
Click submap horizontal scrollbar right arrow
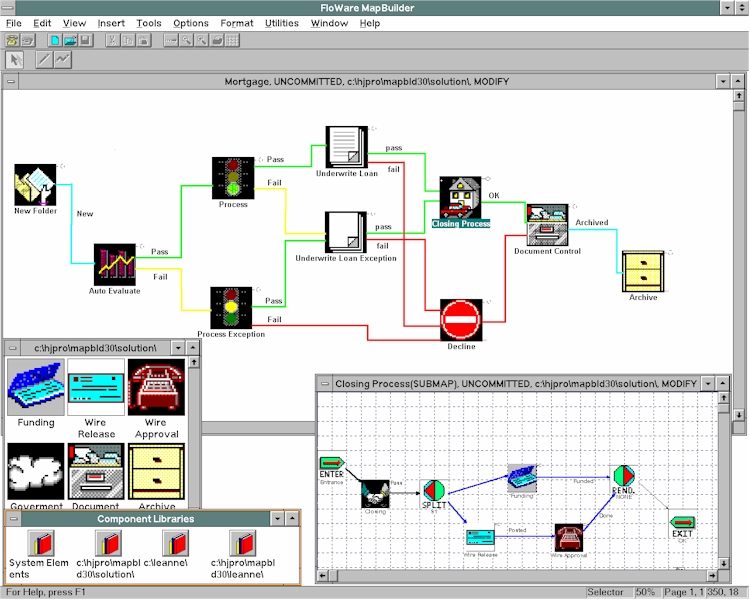(x=712, y=575)
